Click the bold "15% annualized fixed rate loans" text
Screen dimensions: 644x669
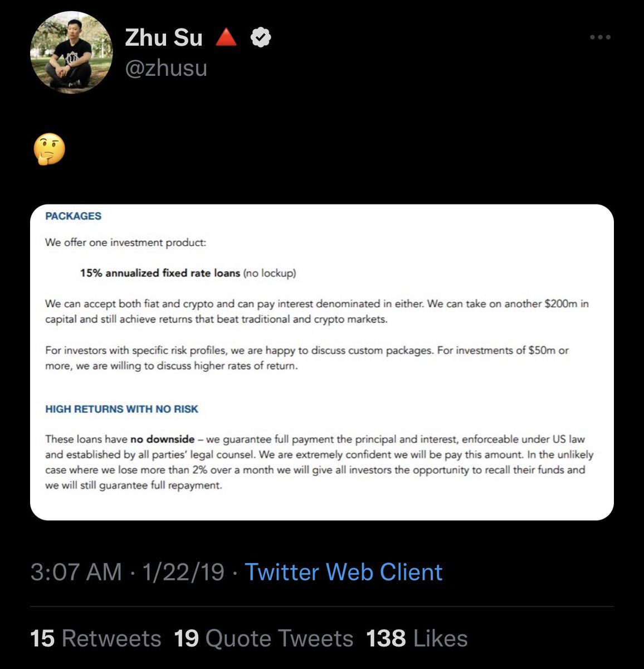click(x=160, y=273)
